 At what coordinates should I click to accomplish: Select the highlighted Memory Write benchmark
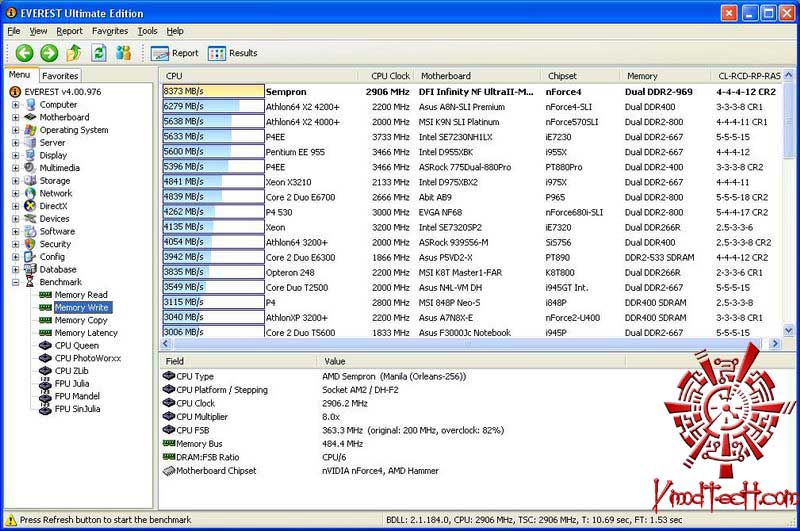pos(82,308)
